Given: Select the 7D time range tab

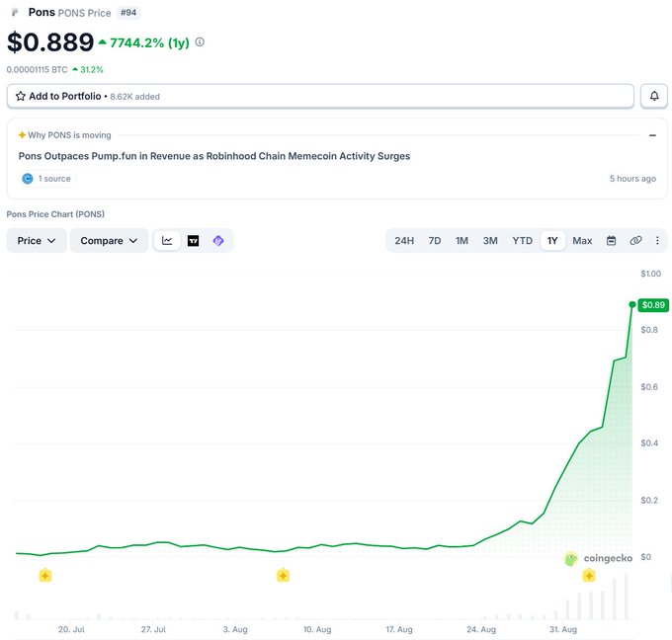Looking at the screenshot, I should (435, 241).
